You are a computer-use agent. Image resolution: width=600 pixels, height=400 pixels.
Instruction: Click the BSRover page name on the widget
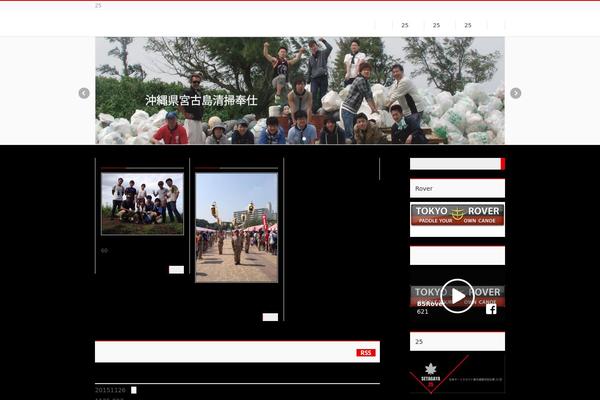(x=429, y=304)
